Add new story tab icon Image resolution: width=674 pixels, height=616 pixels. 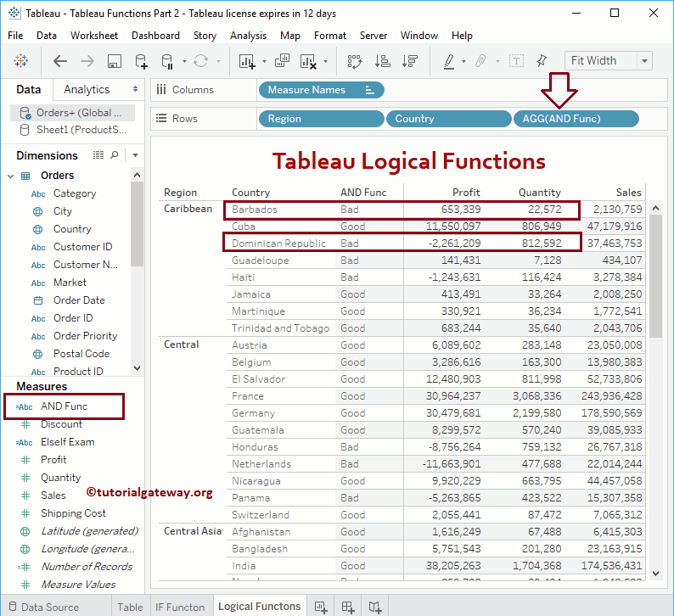click(x=375, y=607)
